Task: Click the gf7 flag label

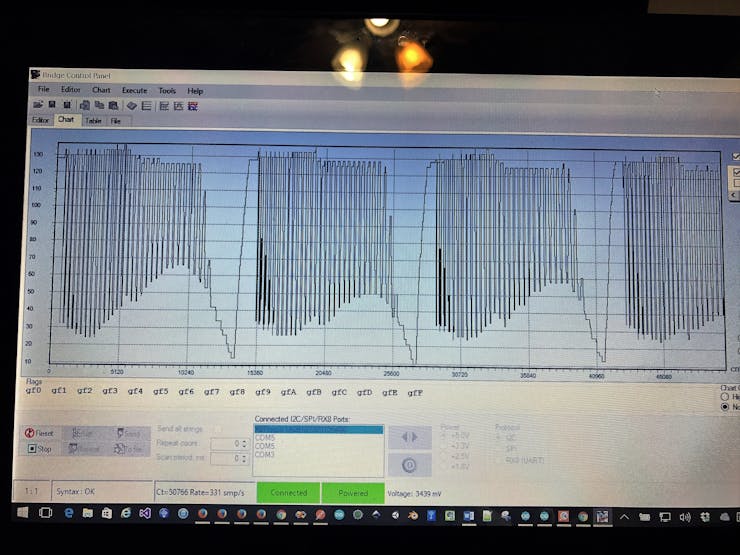Action: 212,392
